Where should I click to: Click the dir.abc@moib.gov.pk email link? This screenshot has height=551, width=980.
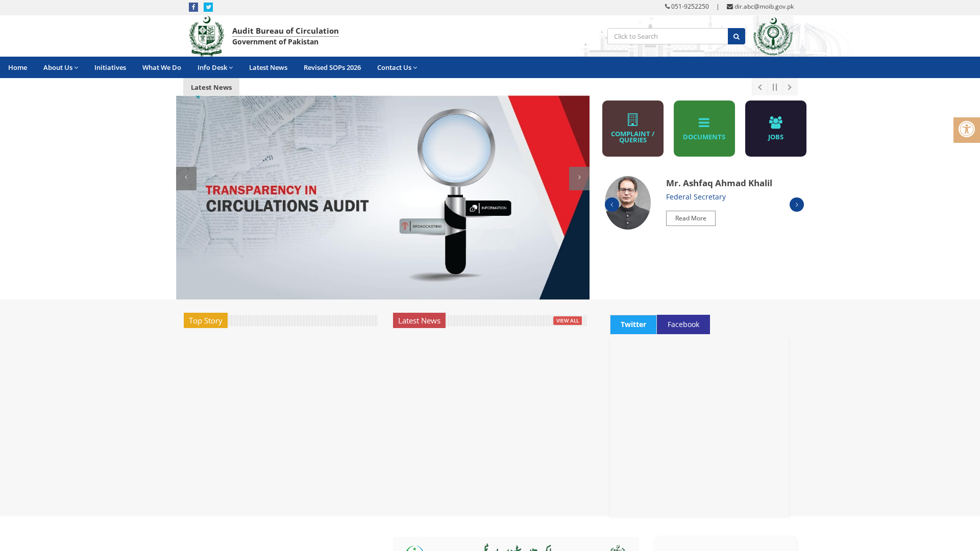[764, 7]
